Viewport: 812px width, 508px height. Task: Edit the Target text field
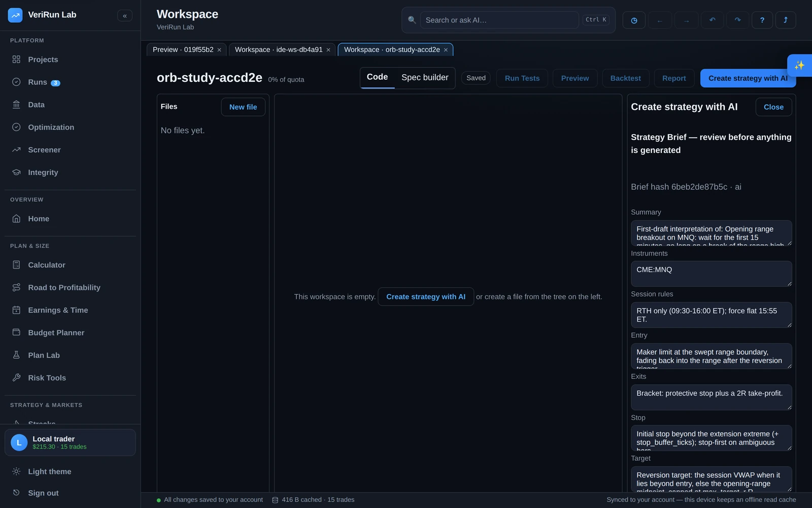pyautogui.click(x=711, y=479)
